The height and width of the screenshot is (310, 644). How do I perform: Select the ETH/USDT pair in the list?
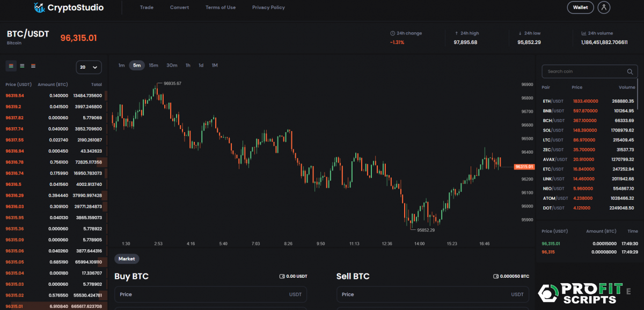tap(554, 101)
